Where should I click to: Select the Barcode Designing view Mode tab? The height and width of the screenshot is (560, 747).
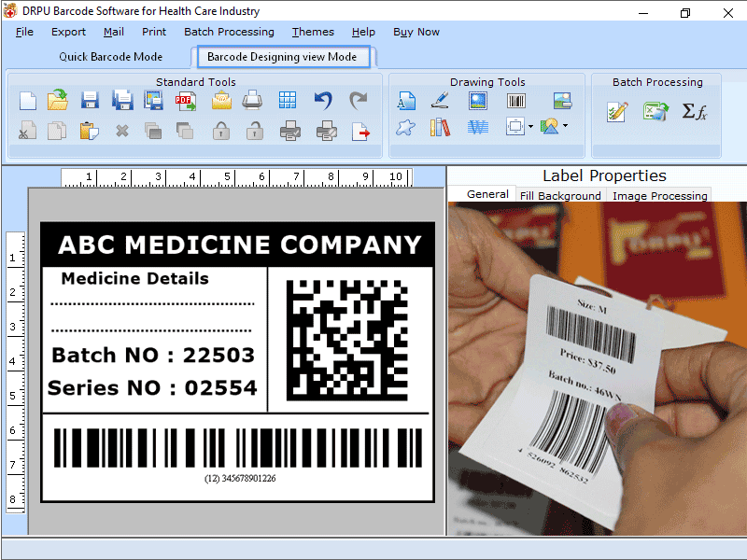[282, 57]
